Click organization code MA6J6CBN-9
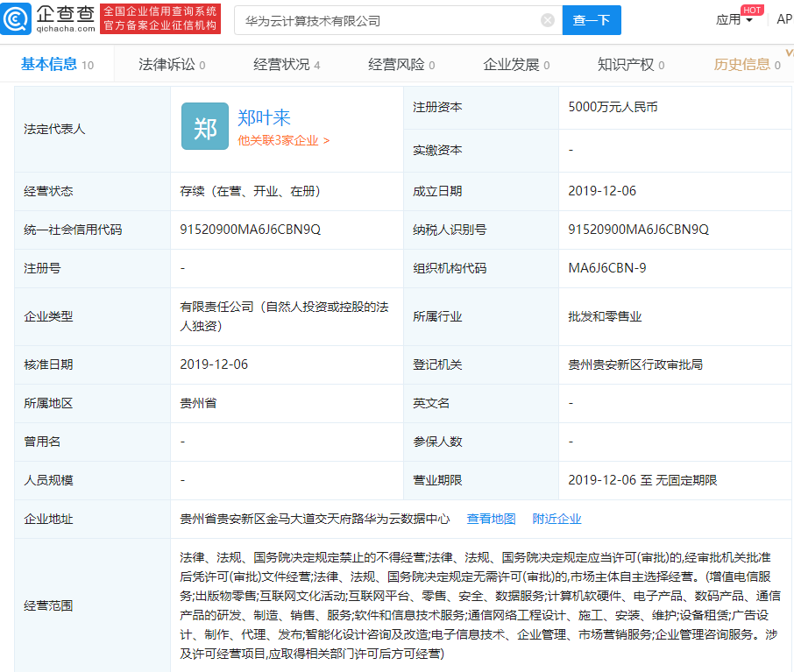Image resolution: width=794 pixels, height=672 pixels. (x=607, y=268)
